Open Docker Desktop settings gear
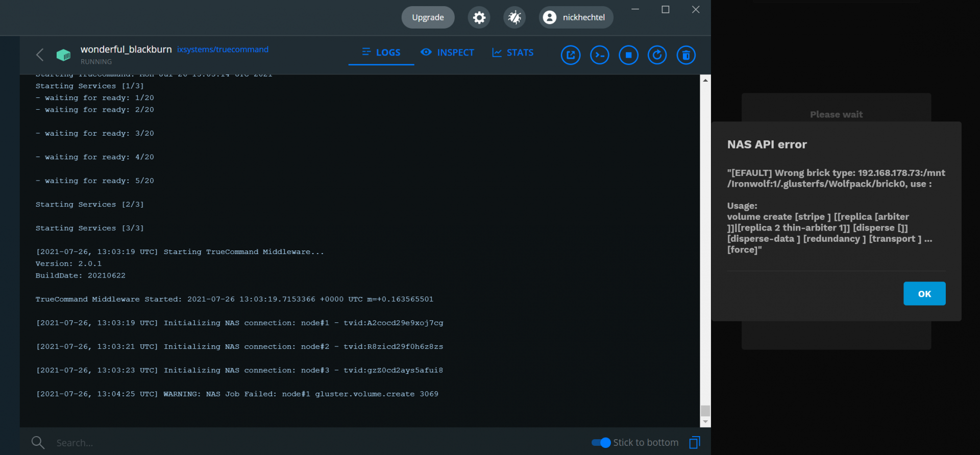The image size is (980, 455). (x=479, y=17)
